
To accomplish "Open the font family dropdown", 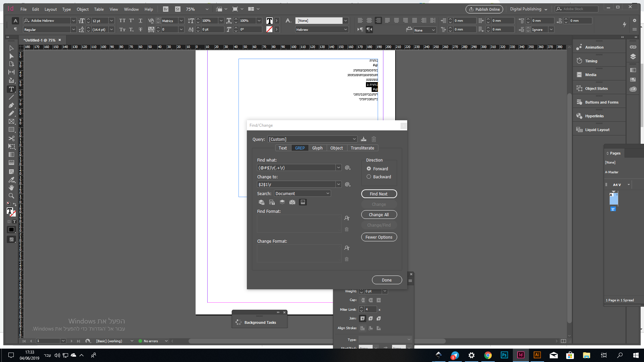I will (73, 21).
